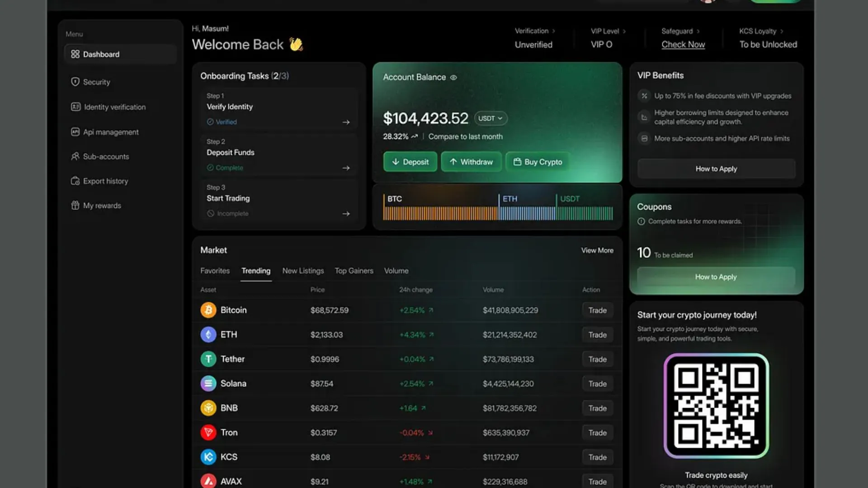Click the Tether coin icon

pyautogui.click(x=208, y=359)
